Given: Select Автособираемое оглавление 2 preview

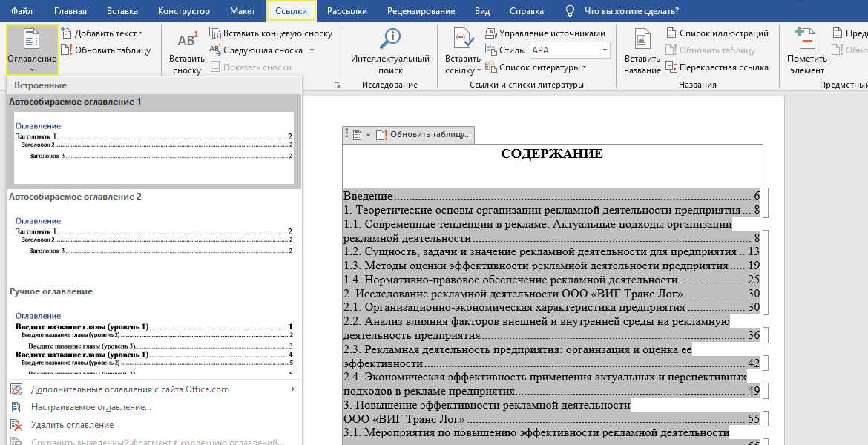Looking at the screenshot, I should [x=154, y=237].
